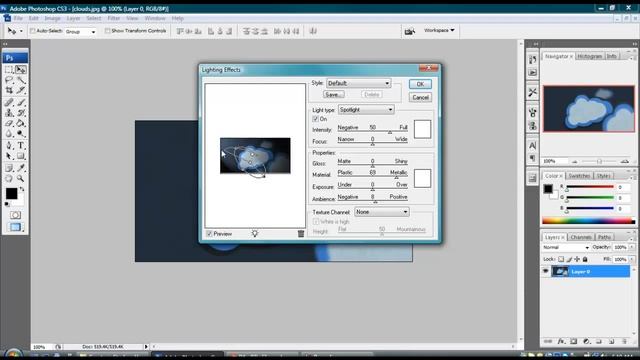Open the tool preset picker arrow
The image size is (640, 360).
[21, 31]
